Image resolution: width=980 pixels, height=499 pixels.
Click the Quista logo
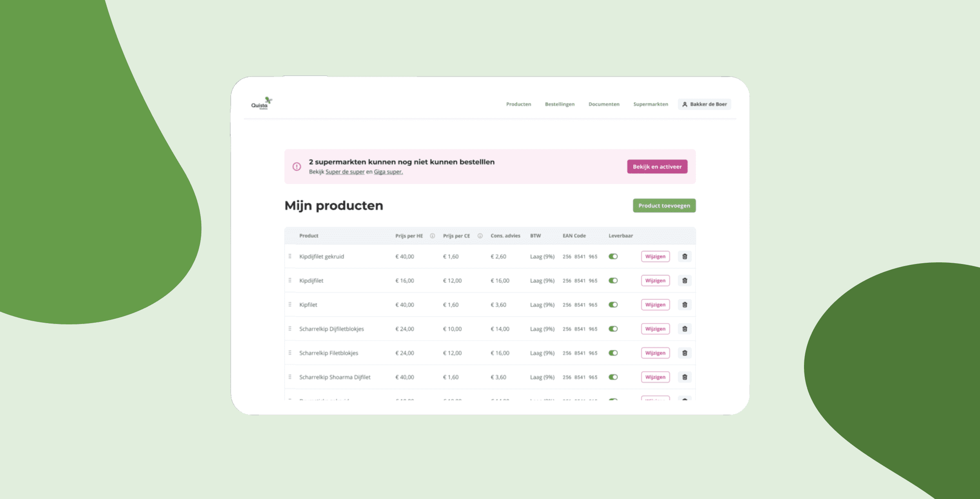click(x=261, y=103)
